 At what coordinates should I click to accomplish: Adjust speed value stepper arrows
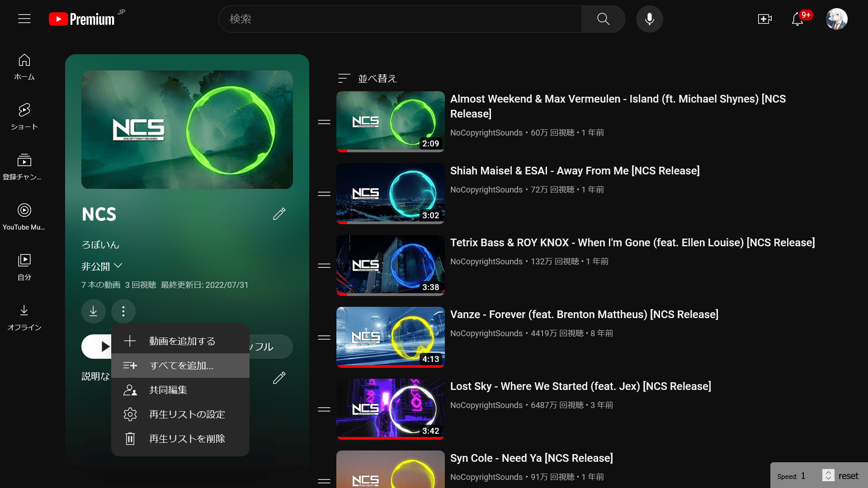[x=828, y=475]
